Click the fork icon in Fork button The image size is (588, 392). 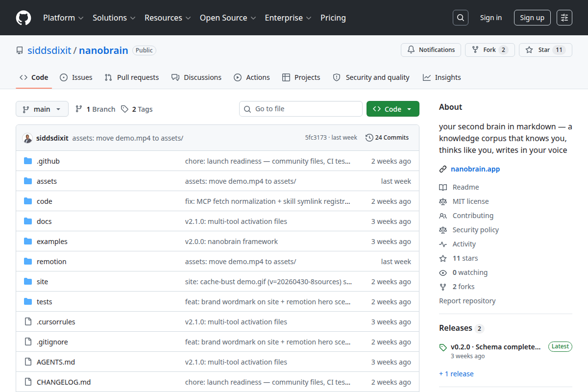click(x=475, y=50)
